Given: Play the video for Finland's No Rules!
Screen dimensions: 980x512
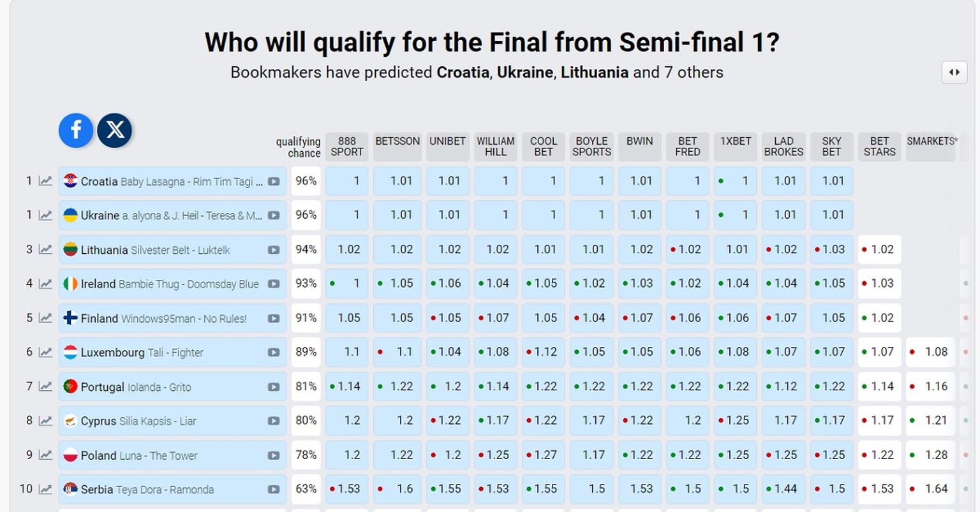Looking at the screenshot, I should coord(274,318).
